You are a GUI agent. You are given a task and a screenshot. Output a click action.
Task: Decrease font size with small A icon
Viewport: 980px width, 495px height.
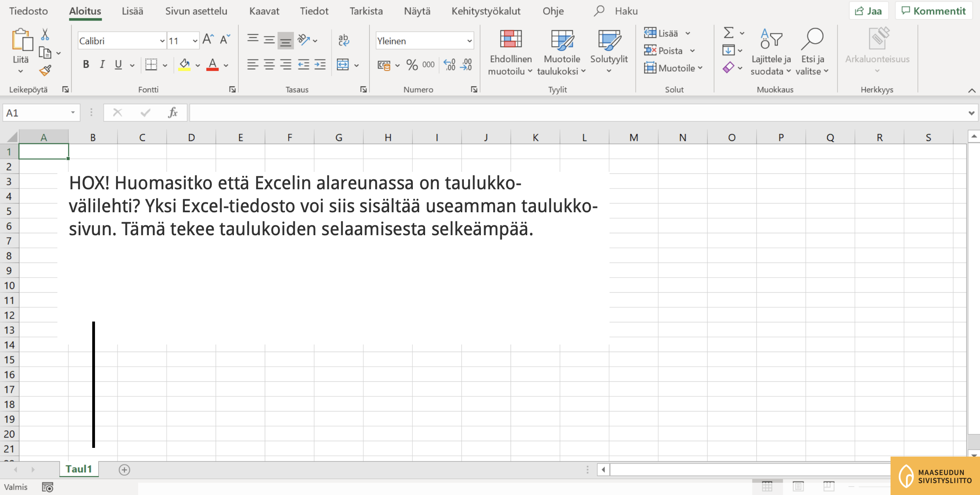click(225, 39)
